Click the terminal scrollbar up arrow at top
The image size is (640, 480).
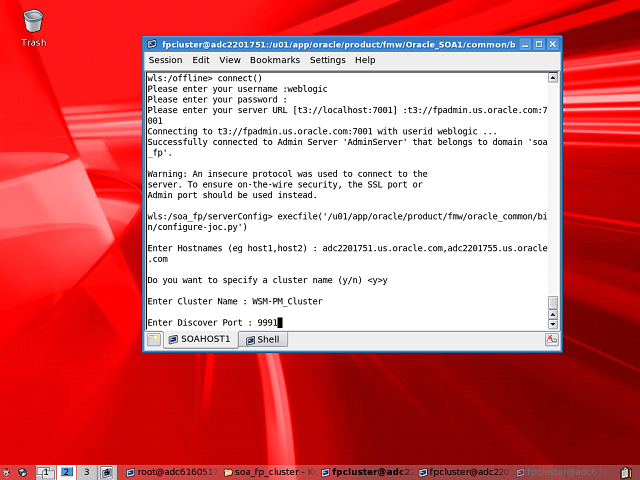[553, 78]
